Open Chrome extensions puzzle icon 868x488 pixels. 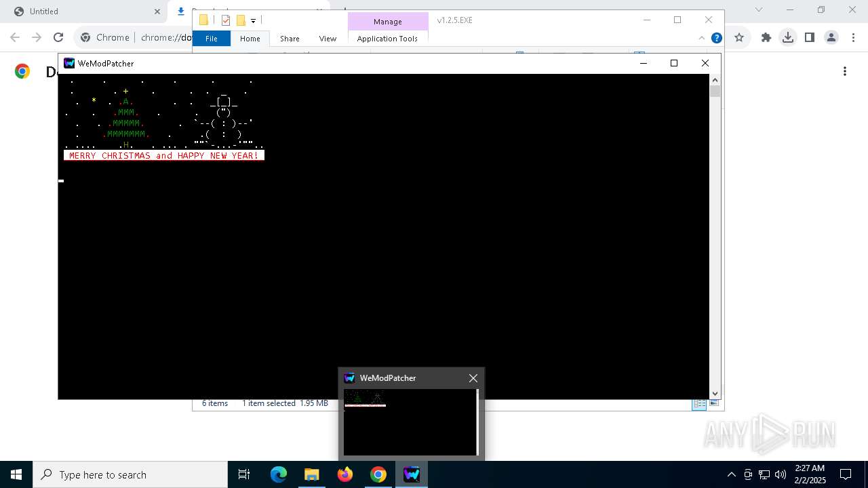pos(766,37)
